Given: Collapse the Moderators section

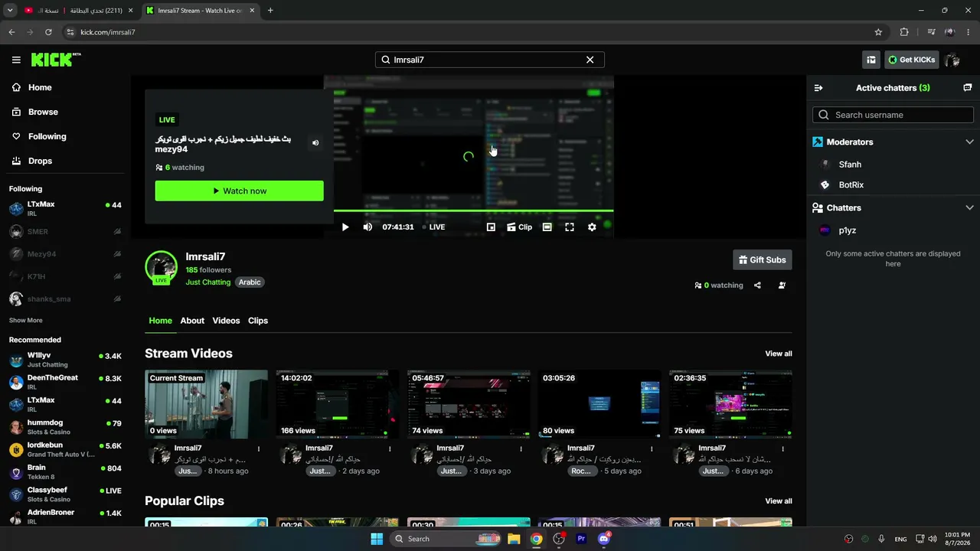Looking at the screenshot, I should coord(969,142).
